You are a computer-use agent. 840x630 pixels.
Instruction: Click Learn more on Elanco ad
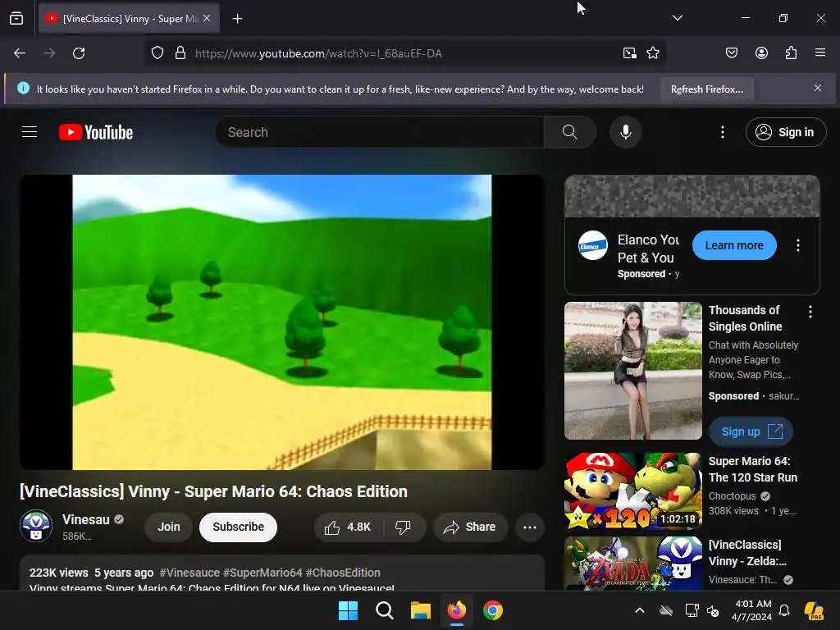[734, 245]
